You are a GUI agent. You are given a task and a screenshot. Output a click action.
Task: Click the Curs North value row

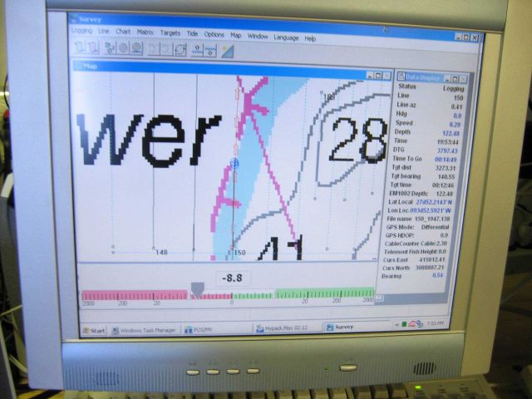click(x=413, y=268)
